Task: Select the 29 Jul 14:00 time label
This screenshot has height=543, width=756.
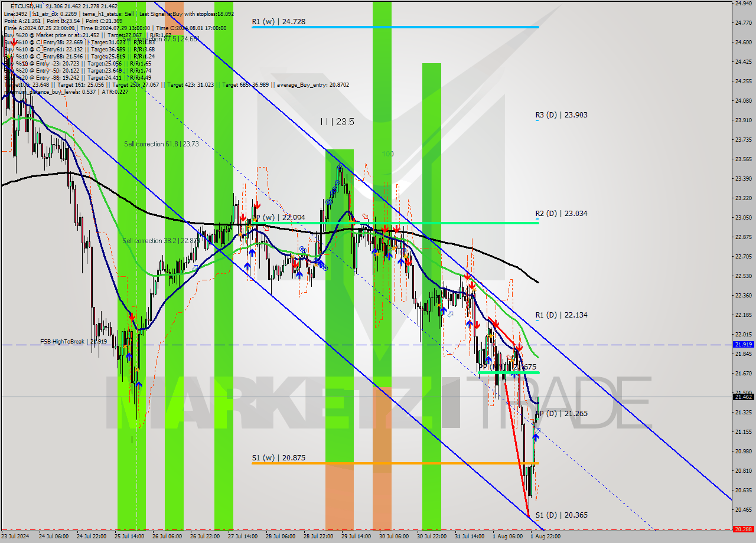Action: point(356,537)
